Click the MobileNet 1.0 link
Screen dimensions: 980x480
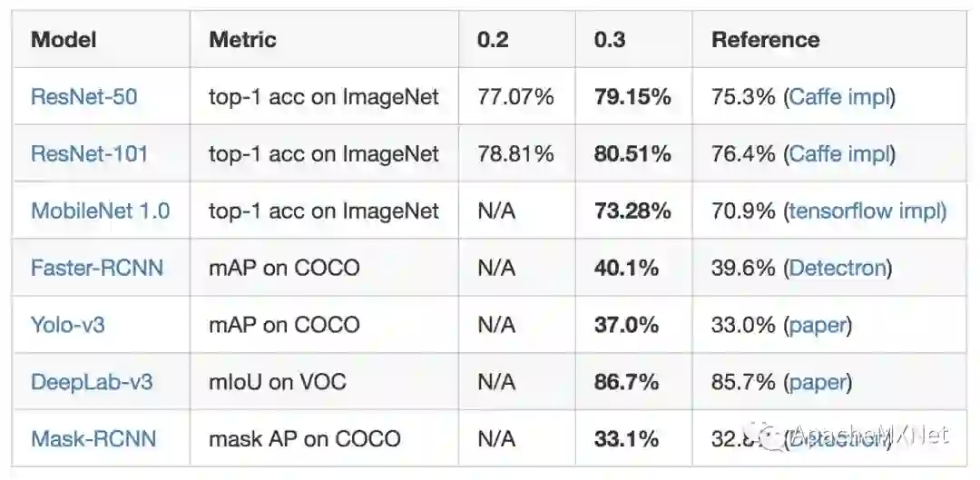point(100,211)
